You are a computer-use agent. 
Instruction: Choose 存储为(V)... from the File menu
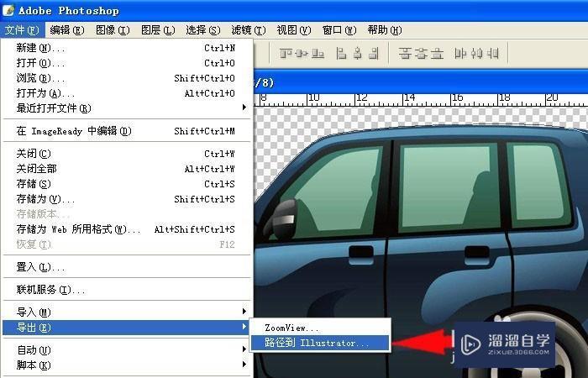(126, 199)
